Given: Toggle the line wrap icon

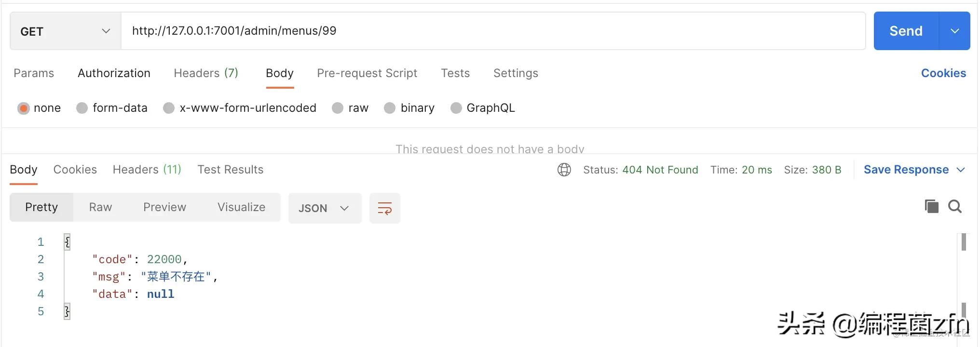Looking at the screenshot, I should 384,208.
